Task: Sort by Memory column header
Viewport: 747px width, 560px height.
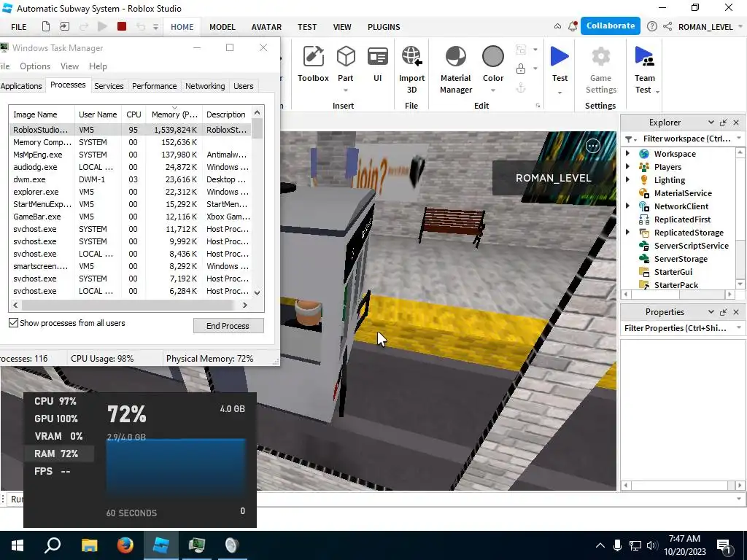Action: pos(174,114)
